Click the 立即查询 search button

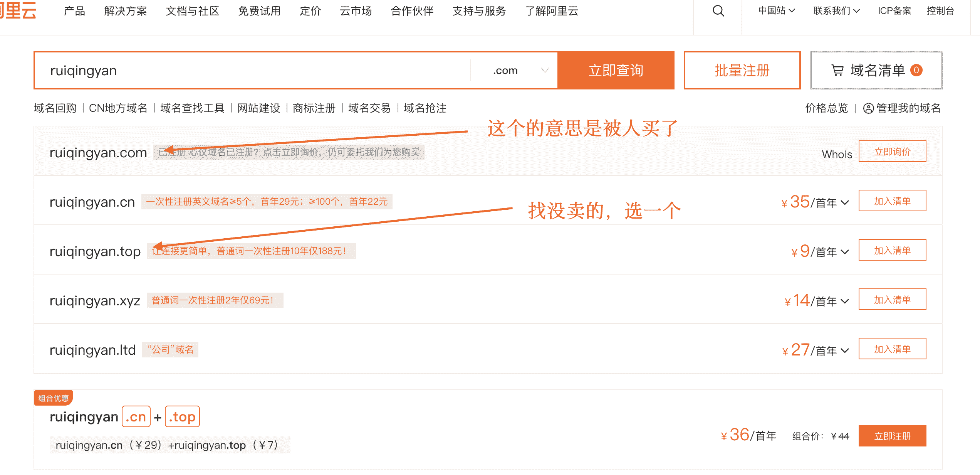pos(616,70)
